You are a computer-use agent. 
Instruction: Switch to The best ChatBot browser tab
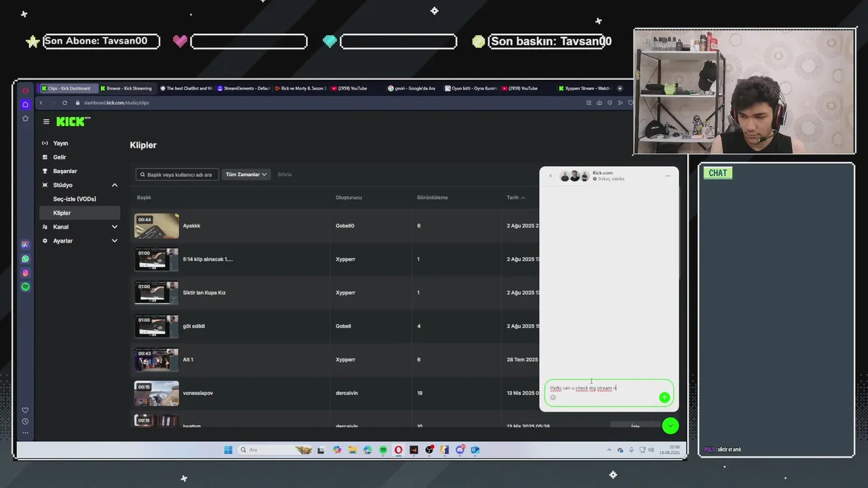[186, 88]
